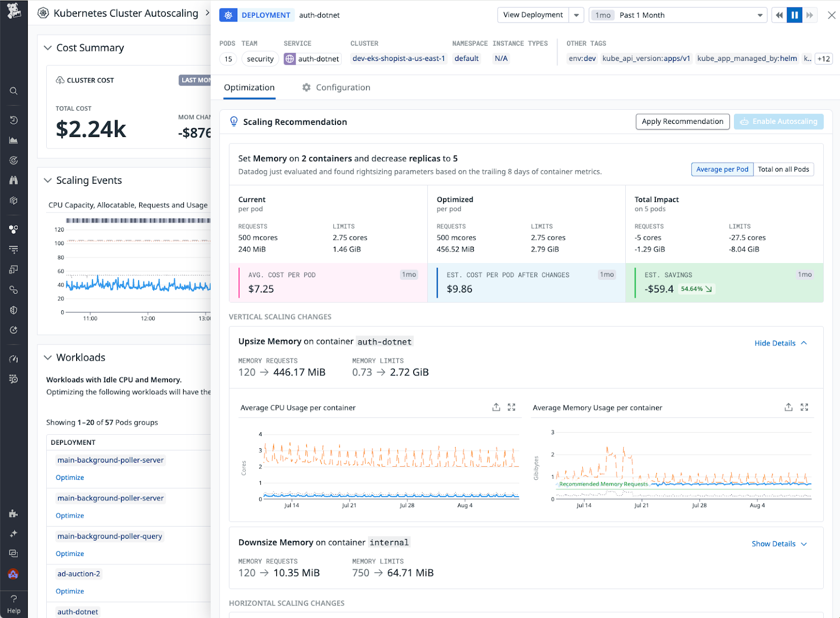Click the 15 pods count badge
Screen dimensions: 840x618
coord(228,59)
